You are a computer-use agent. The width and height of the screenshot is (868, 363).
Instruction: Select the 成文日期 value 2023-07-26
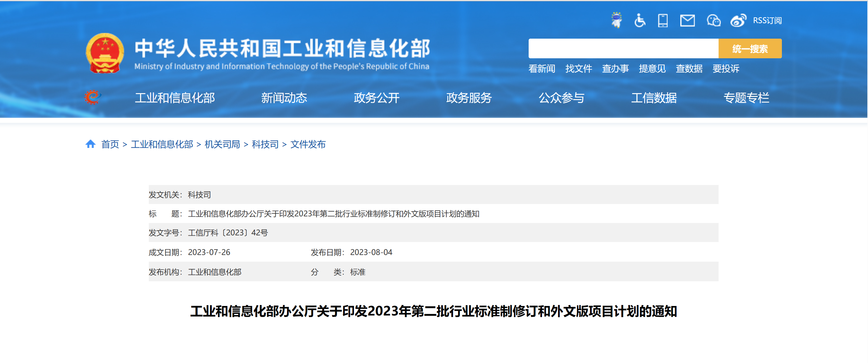(x=209, y=252)
